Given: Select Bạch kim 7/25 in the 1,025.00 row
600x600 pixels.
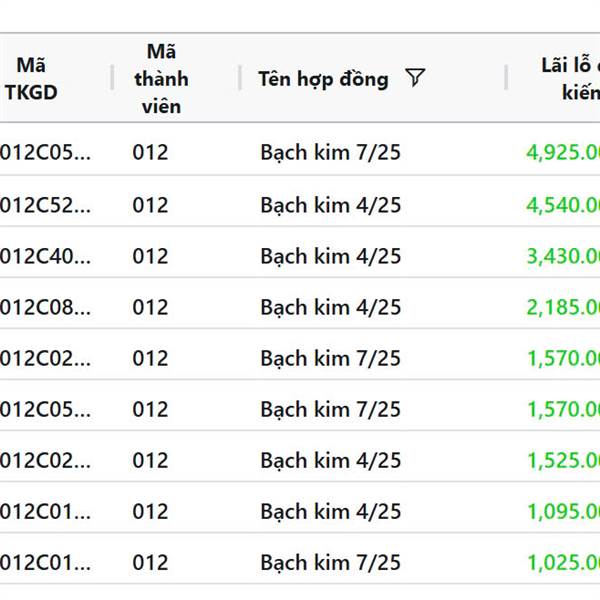Looking at the screenshot, I should [330, 562].
